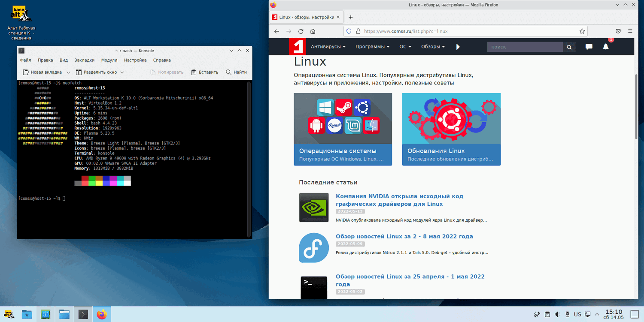The width and height of the screenshot is (644, 322).
Task: Open the "Операционные системы" category card
Action: tap(343, 129)
